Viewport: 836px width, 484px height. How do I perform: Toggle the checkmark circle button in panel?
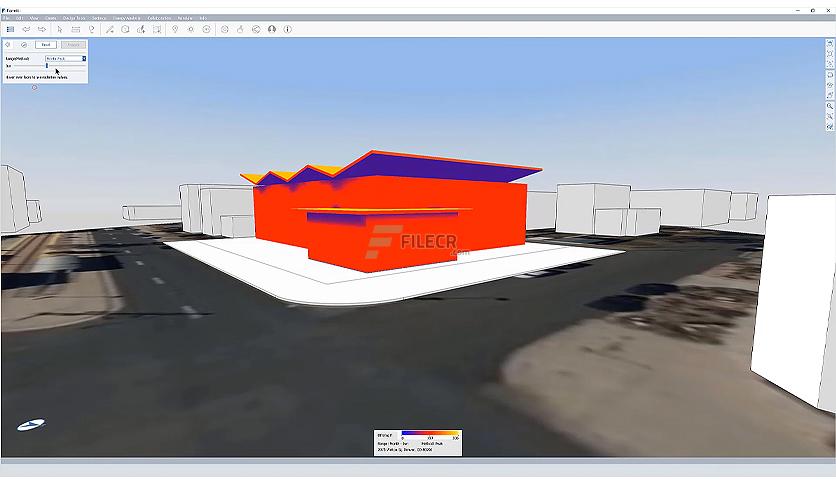pos(24,45)
